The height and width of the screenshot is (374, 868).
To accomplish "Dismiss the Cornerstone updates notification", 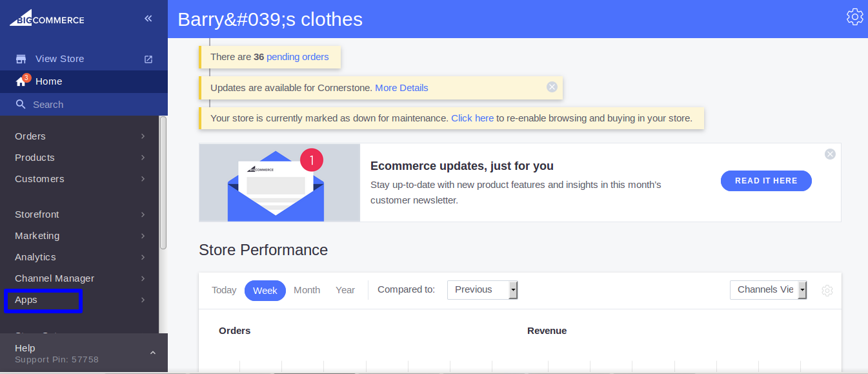I will [552, 87].
